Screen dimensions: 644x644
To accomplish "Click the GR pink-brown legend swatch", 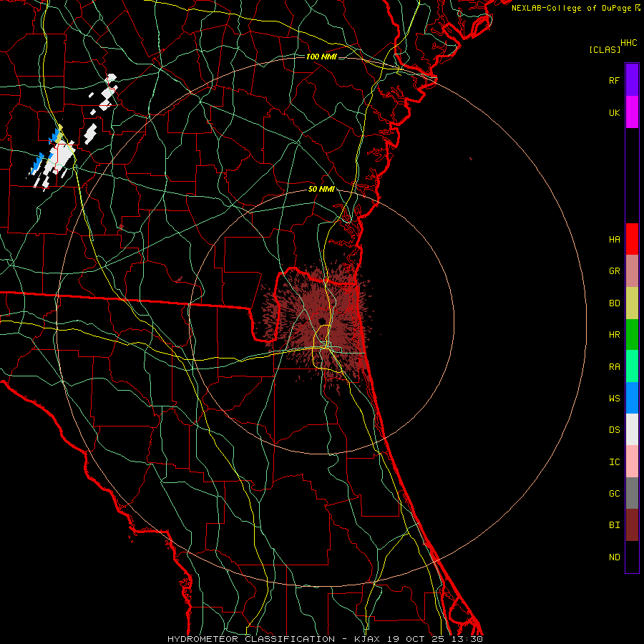I will 632,271.
